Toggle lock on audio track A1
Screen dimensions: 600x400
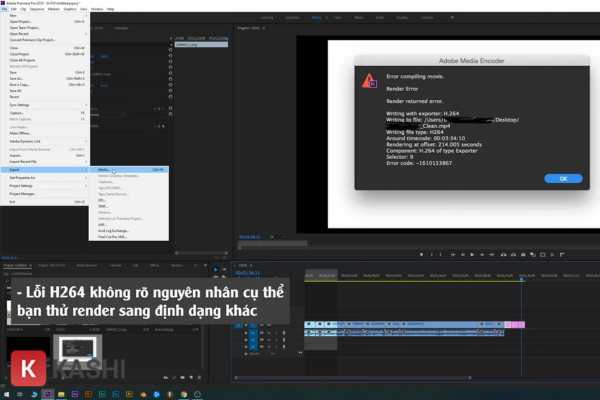pyautogui.click(x=246, y=333)
